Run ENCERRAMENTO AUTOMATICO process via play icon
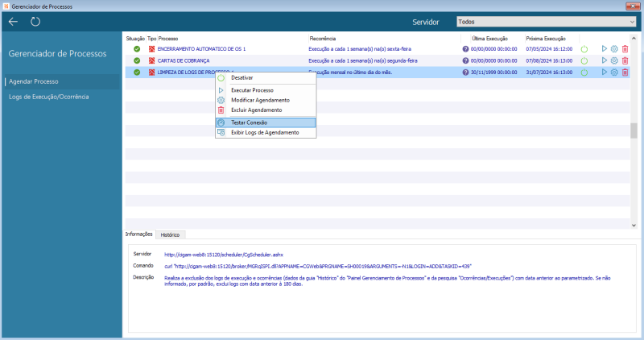The width and height of the screenshot is (644, 340). pos(605,49)
